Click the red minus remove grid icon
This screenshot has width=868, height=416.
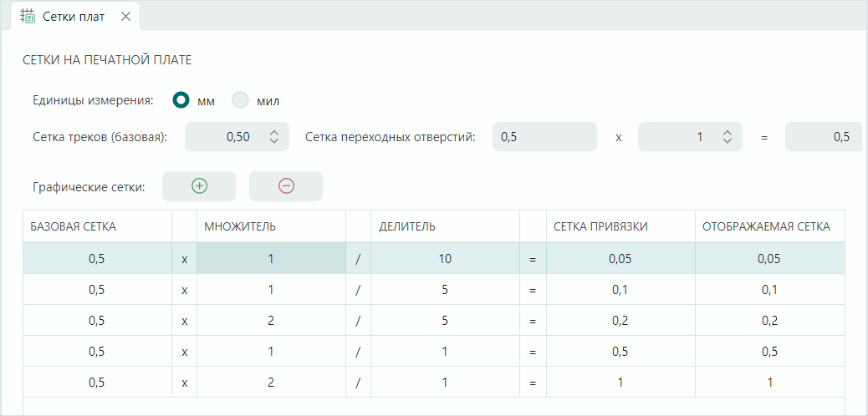286,186
